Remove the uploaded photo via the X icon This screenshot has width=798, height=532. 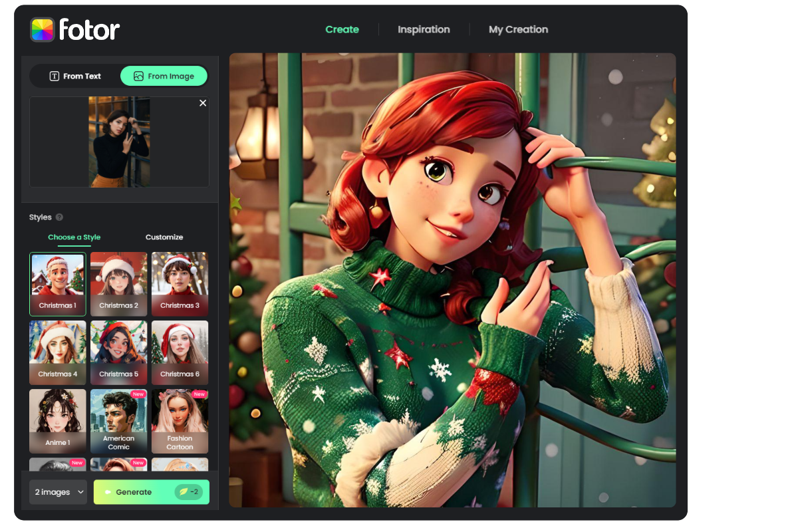point(203,103)
